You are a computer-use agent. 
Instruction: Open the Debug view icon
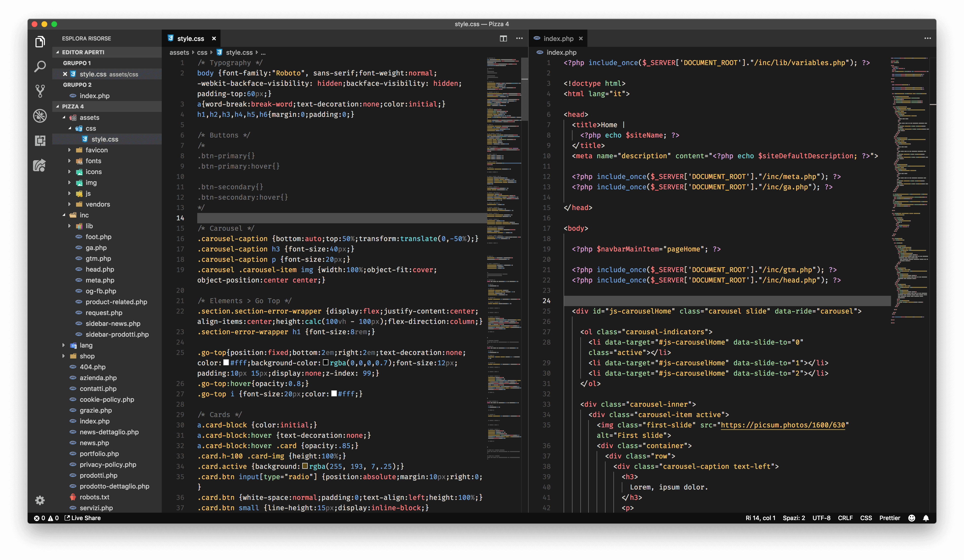tap(40, 116)
